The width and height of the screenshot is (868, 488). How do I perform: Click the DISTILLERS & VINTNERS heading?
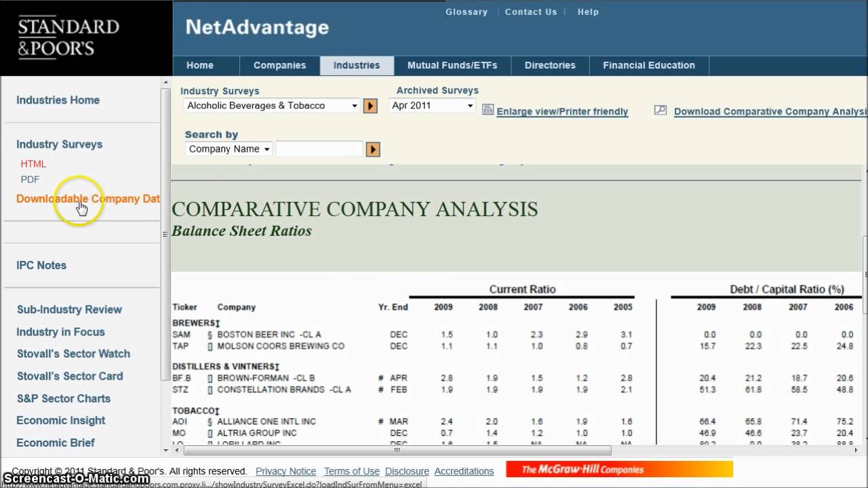(x=226, y=367)
